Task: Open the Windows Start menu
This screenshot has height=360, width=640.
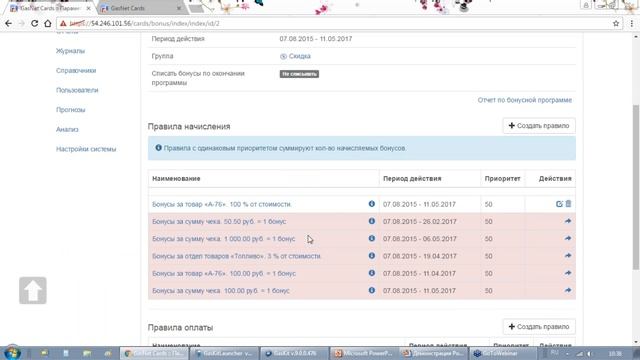Action: [12, 353]
